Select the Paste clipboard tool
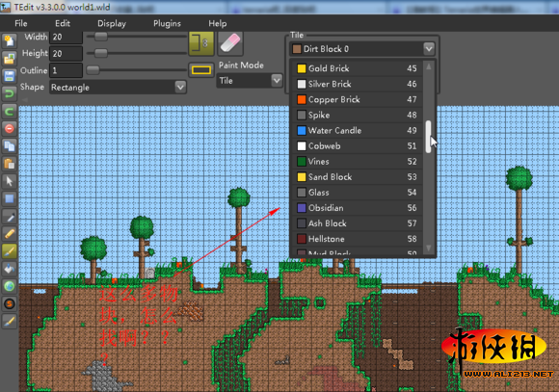 (10, 164)
